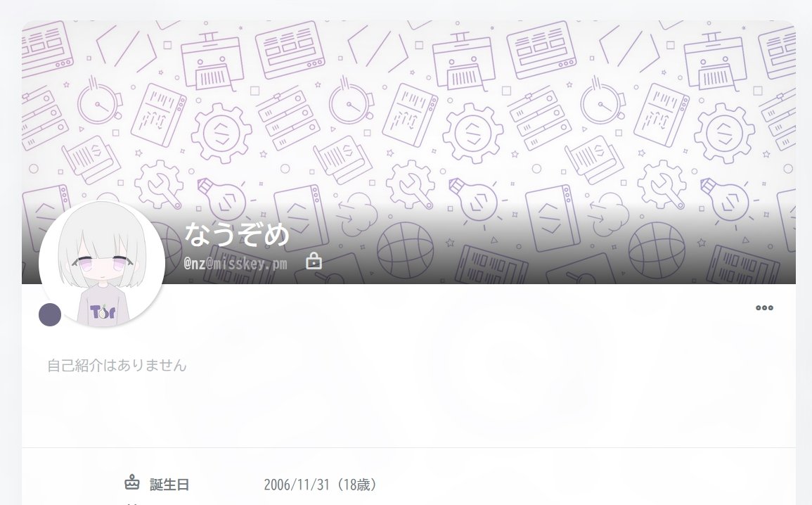Click the 自己紹介はありません bio text

tap(117, 366)
